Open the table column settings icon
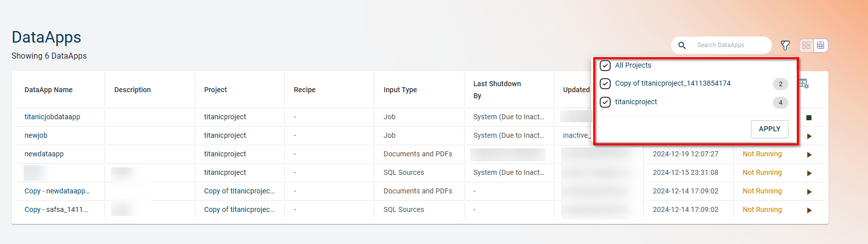Screen dimensions: 868x244 pyautogui.click(x=804, y=84)
